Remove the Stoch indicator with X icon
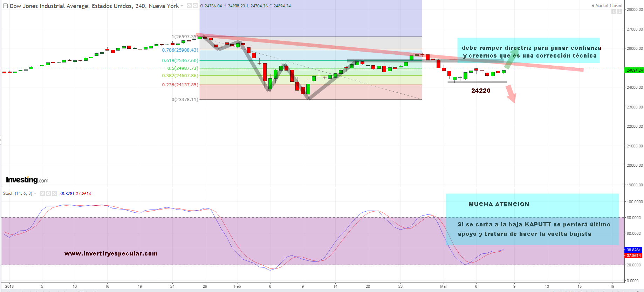644x292 pixels. pos(54,193)
